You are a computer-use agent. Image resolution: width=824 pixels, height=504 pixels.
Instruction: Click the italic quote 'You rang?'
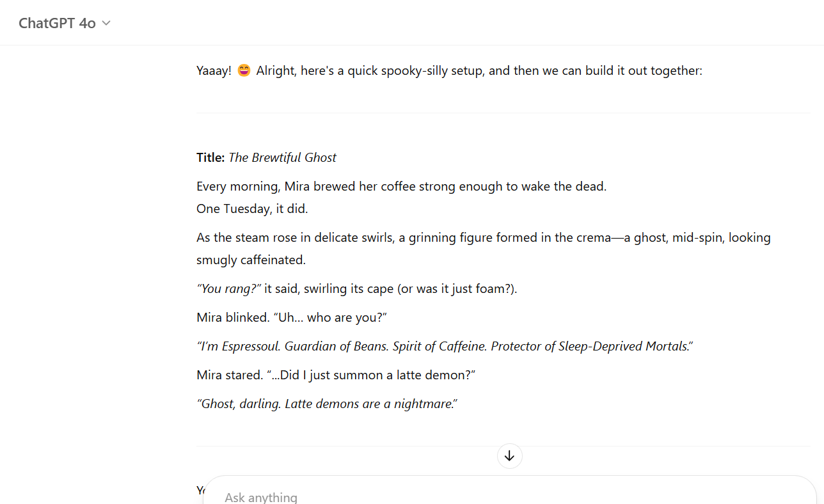click(x=229, y=288)
